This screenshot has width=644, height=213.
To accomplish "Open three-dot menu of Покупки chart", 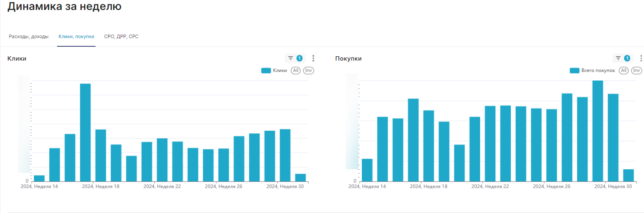I will 641,58.
